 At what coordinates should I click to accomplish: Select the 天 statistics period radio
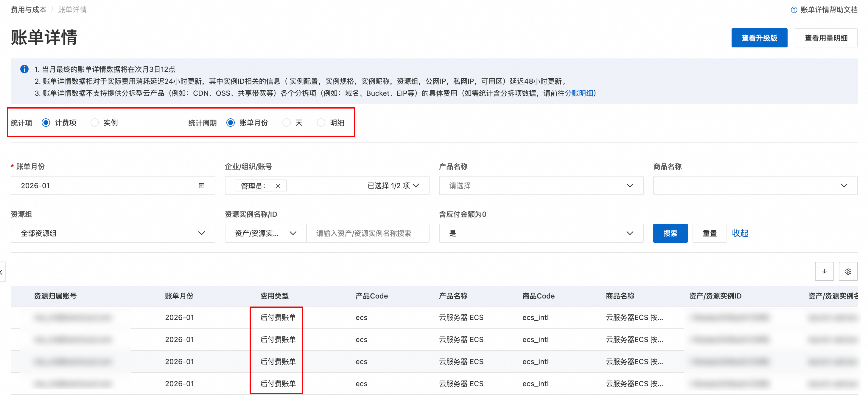click(287, 123)
